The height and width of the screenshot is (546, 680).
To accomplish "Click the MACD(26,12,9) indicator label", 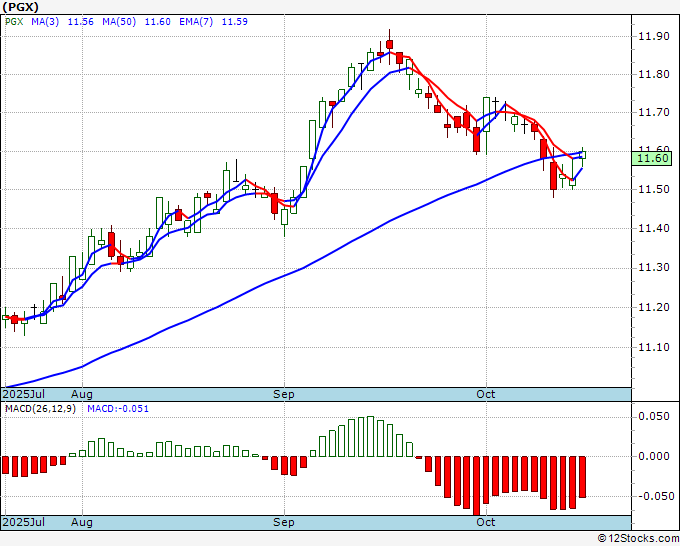I will click(40, 409).
